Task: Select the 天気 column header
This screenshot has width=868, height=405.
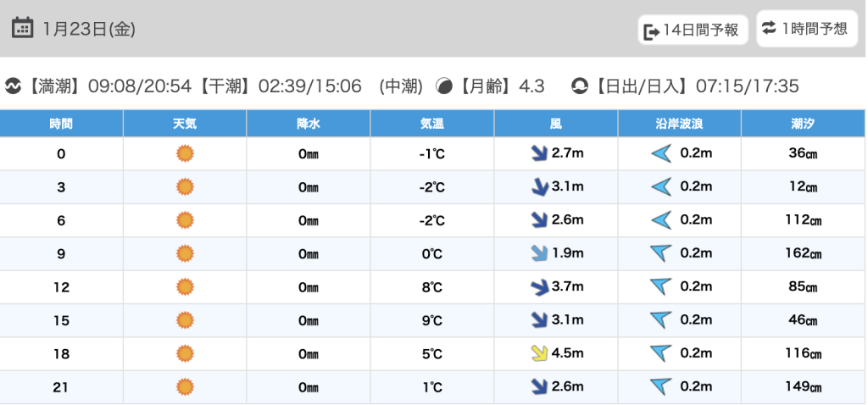Action: (x=185, y=124)
